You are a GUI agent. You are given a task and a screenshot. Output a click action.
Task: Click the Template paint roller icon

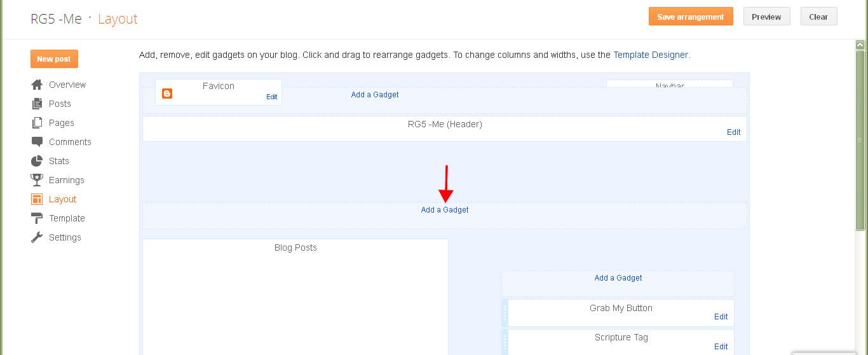point(37,218)
